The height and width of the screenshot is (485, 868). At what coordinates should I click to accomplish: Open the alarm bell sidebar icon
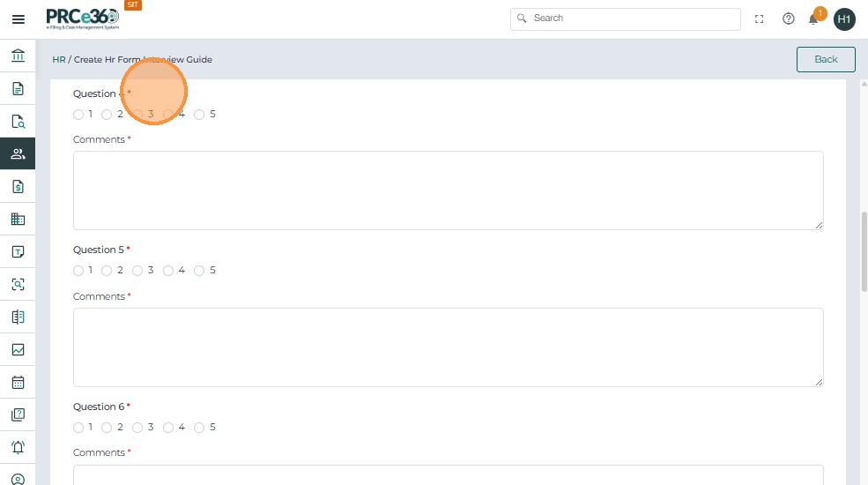18,447
